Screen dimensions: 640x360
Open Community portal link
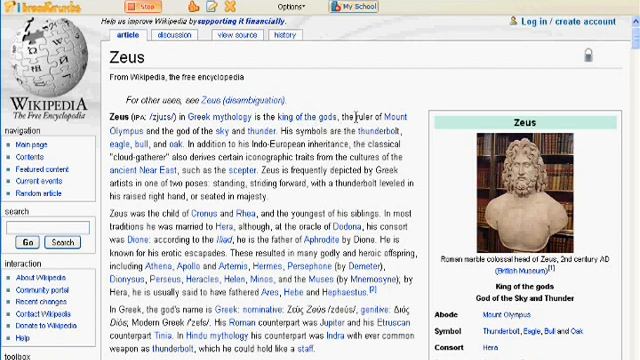[x=42, y=290]
